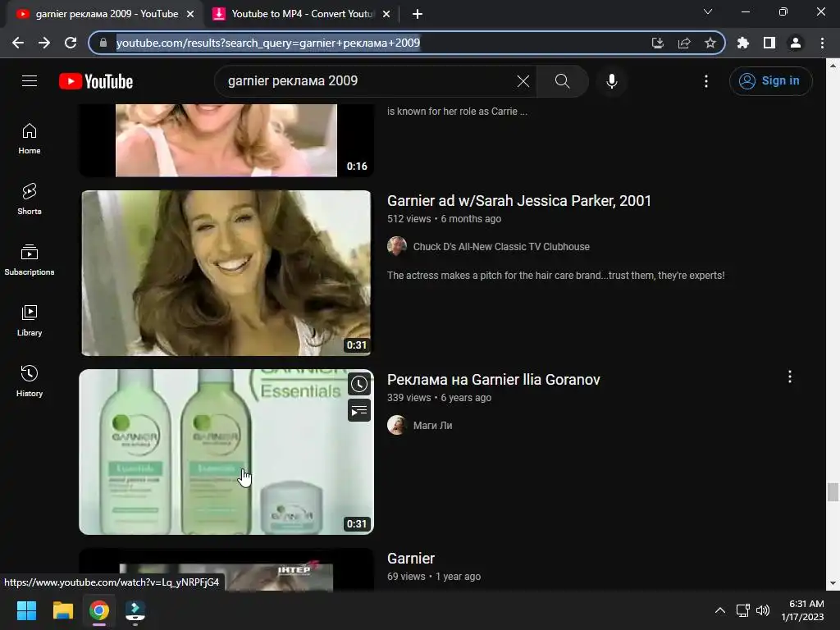The image size is (840, 630).
Task: Click Chuck D's channel avatar
Action: 397,246
